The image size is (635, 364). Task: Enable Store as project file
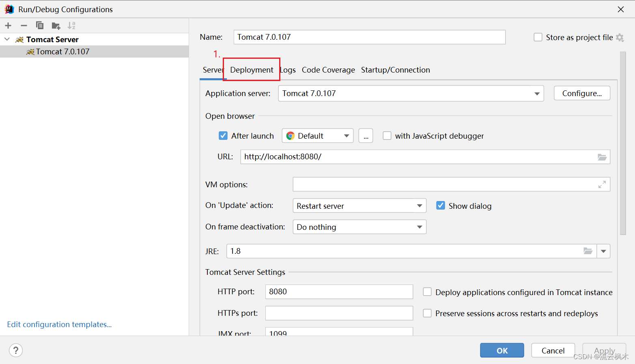coord(538,37)
